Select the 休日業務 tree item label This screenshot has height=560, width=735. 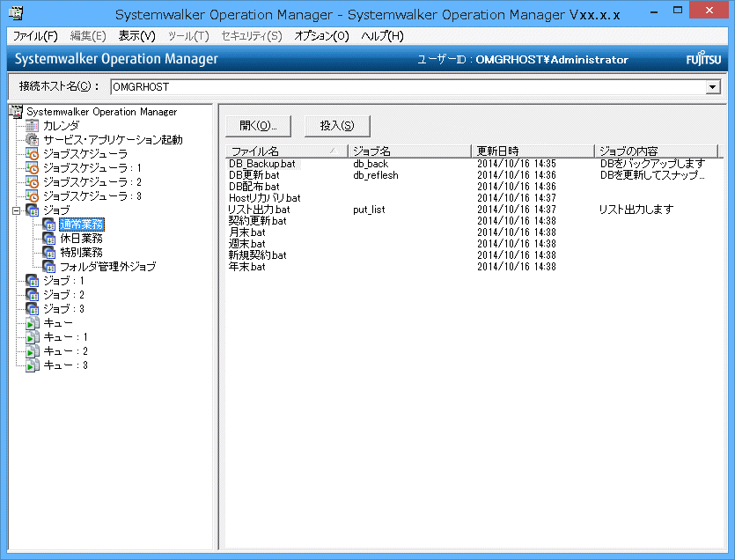(x=82, y=239)
